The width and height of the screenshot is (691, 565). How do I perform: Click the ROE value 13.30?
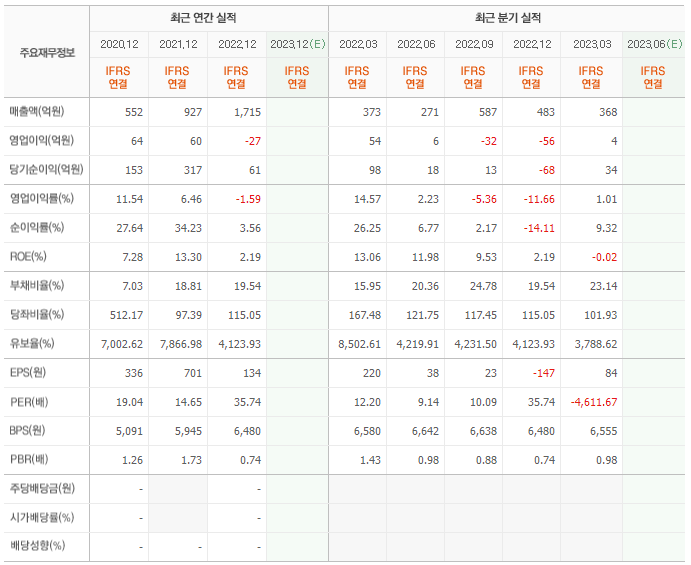point(188,257)
